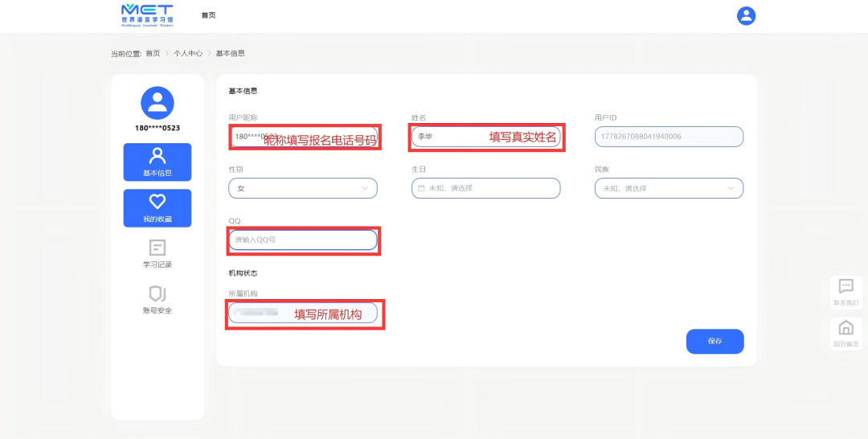The height and width of the screenshot is (439, 868).
Task: Open 学习记录 sidebar icon
Action: coord(158,248)
